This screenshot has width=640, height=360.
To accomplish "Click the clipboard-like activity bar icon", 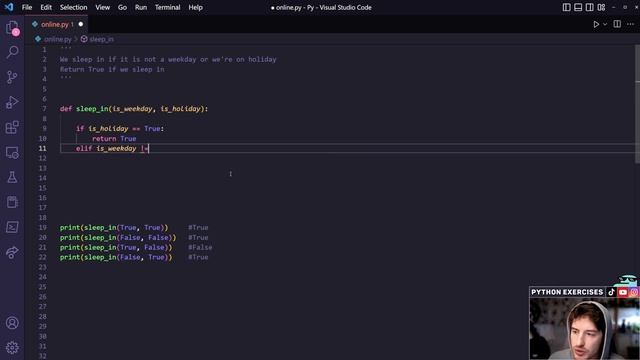I will (12, 202).
